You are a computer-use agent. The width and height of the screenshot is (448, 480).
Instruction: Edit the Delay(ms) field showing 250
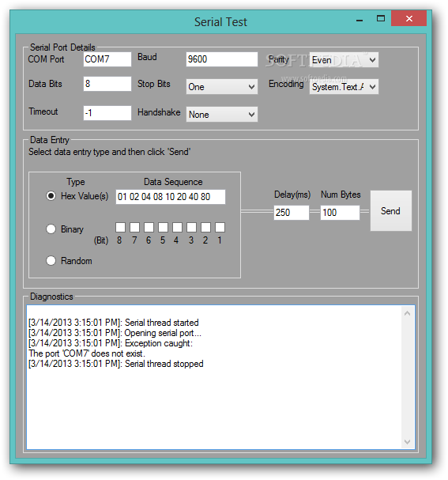pyautogui.click(x=291, y=213)
